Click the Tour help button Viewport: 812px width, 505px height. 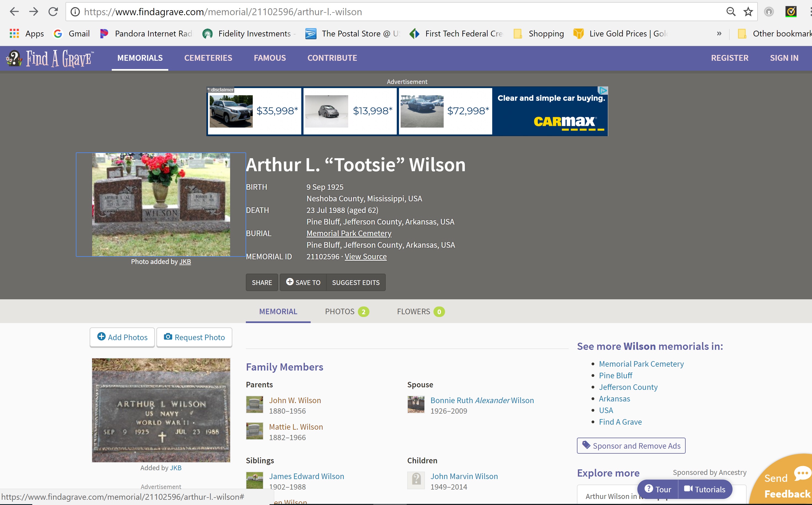click(x=658, y=489)
